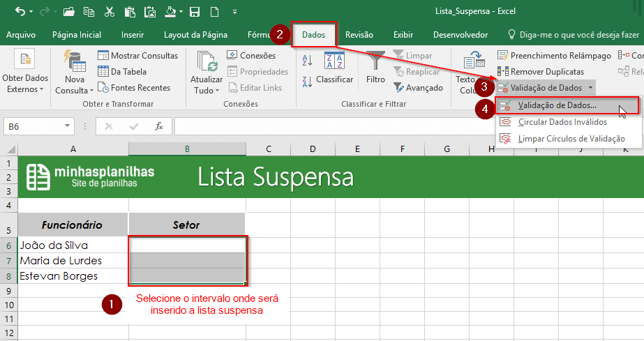Click the Save floppy disk icon
Screen dimensions: 644x341
[195, 11]
